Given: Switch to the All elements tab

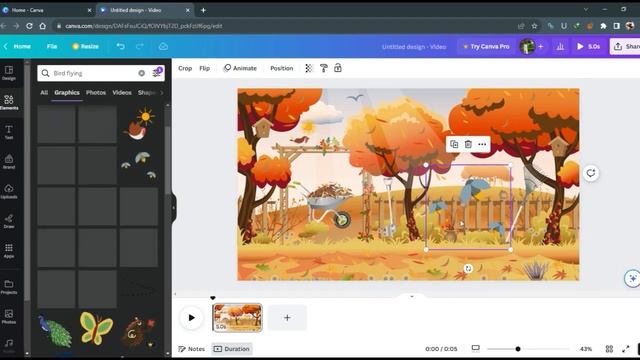Looking at the screenshot, I should click(x=44, y=93).
